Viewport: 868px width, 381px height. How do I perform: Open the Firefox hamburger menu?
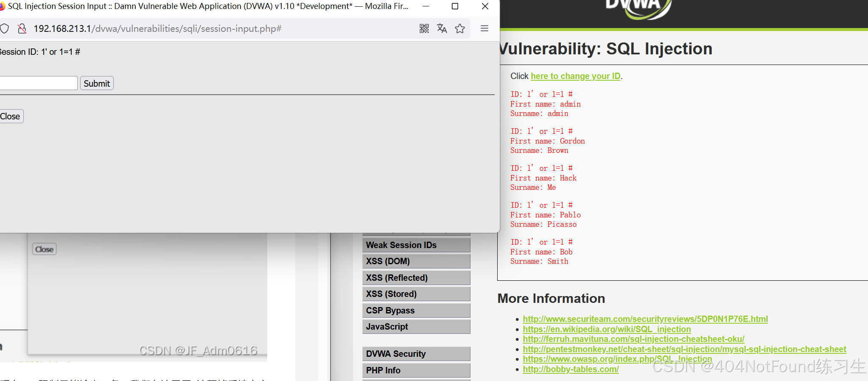click(484, 28)
